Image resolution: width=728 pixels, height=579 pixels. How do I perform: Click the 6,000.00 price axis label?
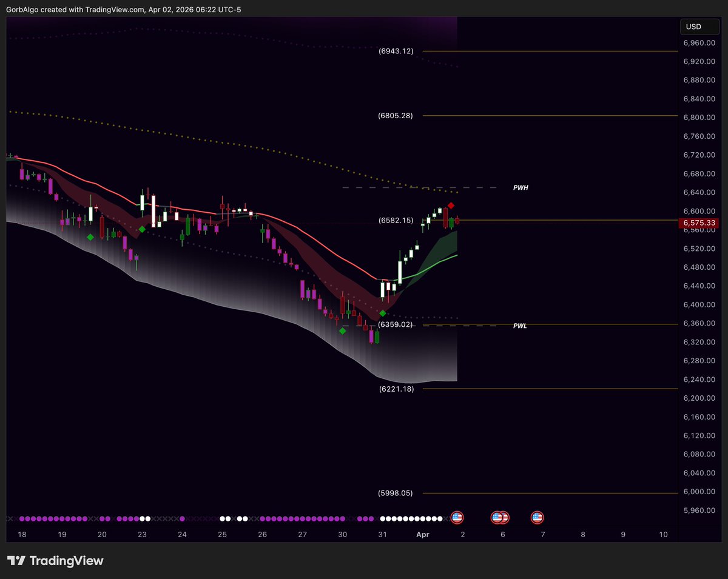point(699,492)
